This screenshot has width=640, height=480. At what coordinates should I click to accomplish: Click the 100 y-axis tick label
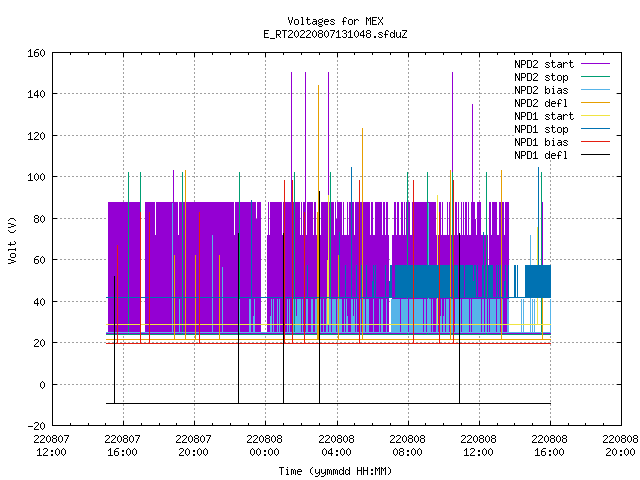pos(36,177)
